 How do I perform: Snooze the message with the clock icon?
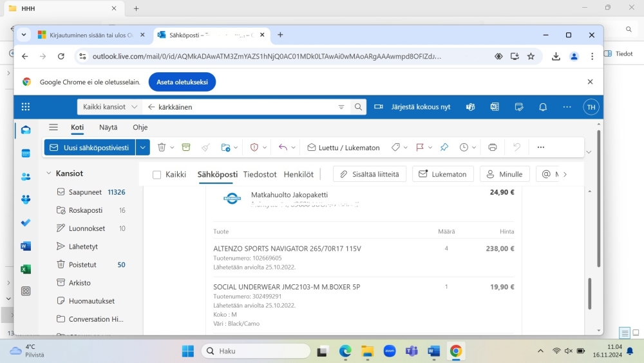tap(464, 147)
